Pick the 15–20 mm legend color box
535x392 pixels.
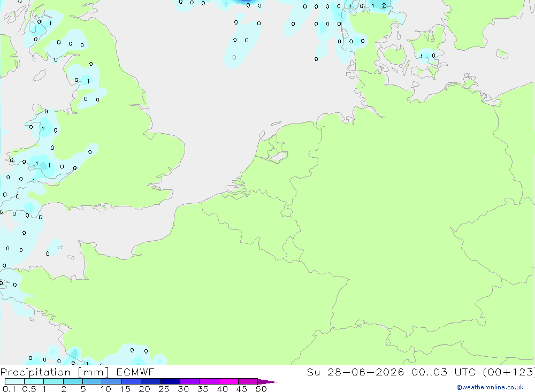tap(132, 381)
